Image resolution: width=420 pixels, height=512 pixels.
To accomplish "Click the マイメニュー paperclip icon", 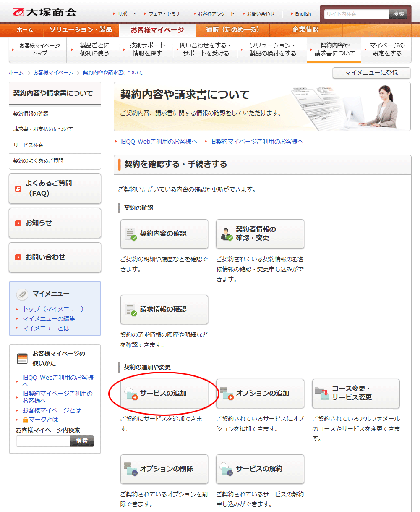I will click(x=22, y=294).
